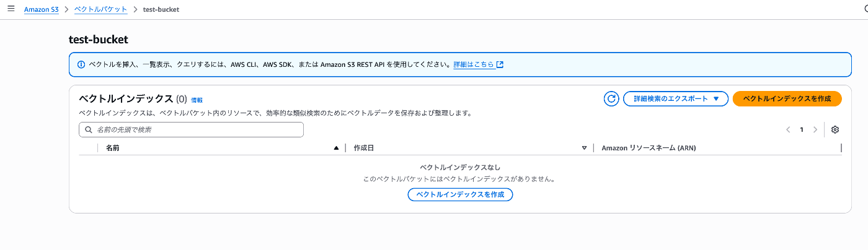Open the 詳細はこちら link

pyautogui.click(x=477, y=64)
